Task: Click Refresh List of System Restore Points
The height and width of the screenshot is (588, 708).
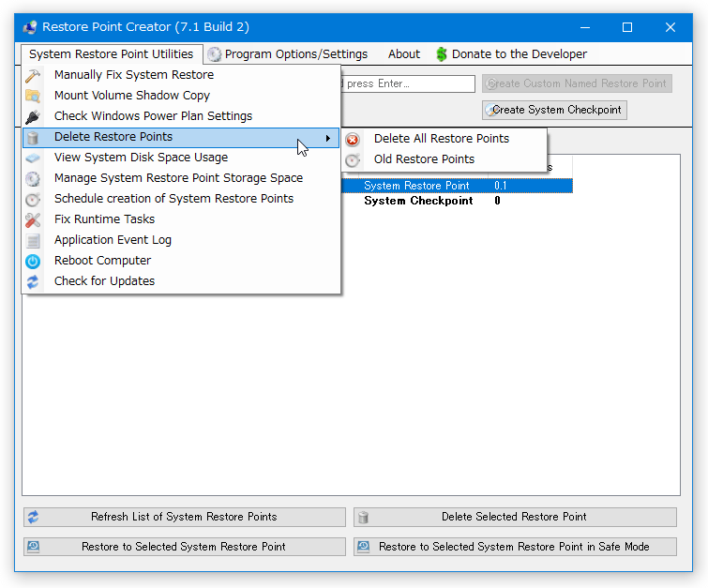Action: (184, 517)
